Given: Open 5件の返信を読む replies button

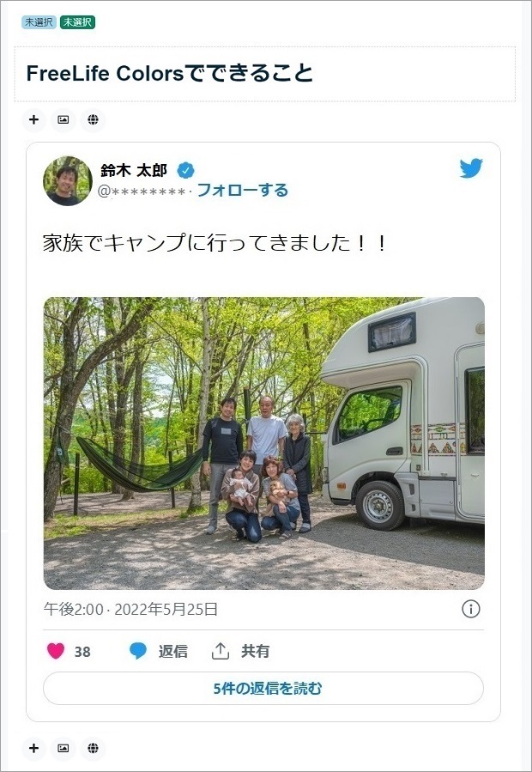Looking at the screenshot, I should [x=263, y=689].
